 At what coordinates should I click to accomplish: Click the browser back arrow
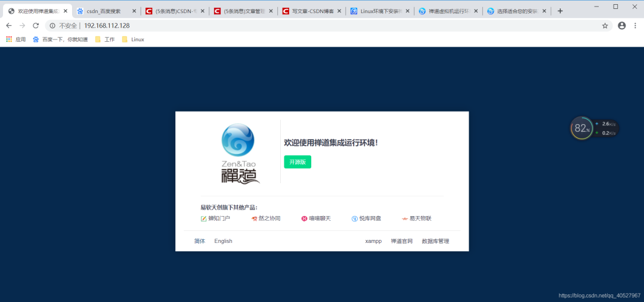click(x=9, y=26)
